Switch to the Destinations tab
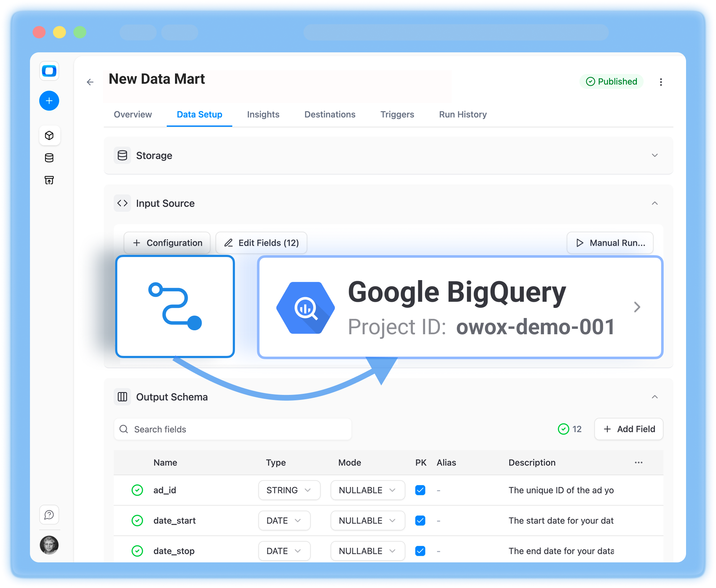The width and height of the screenshot is (716, 588). click(x=329, y=114)
